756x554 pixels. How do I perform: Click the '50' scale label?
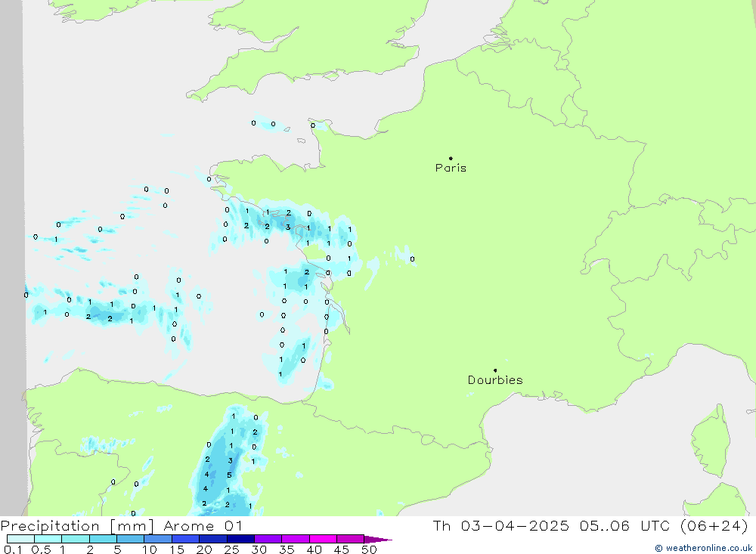click(x=369, y=549)
